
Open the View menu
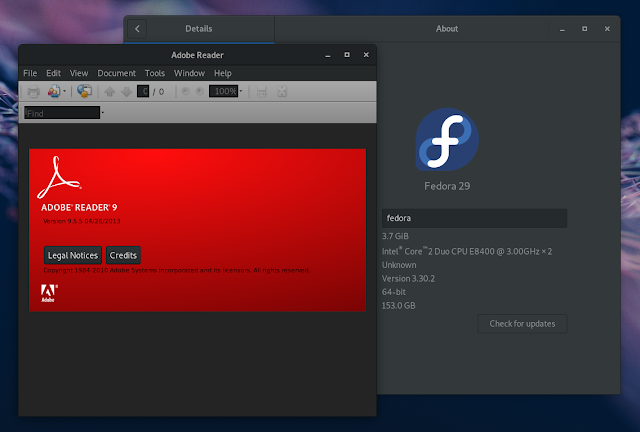79,73
